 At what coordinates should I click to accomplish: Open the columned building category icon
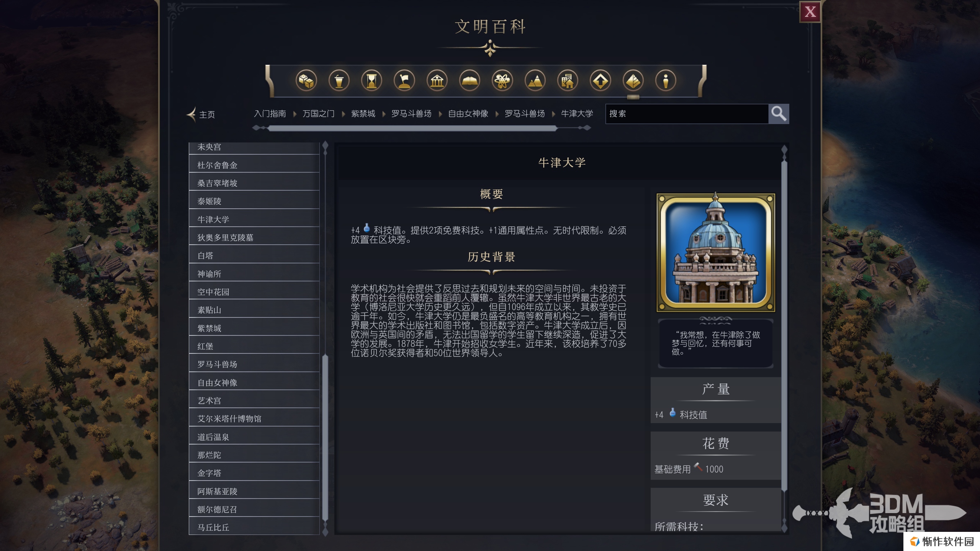tap(437, 81)
